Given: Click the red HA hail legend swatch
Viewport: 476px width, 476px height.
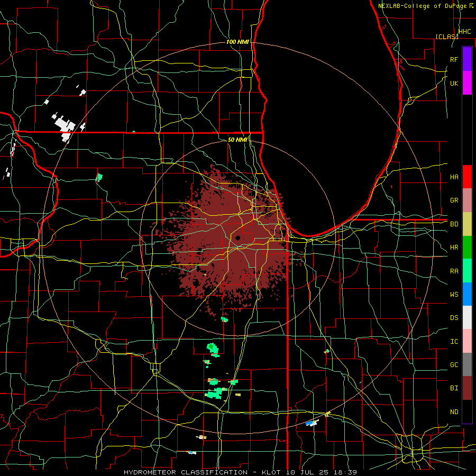Looking at the screenshot, I should click(467, 177).
